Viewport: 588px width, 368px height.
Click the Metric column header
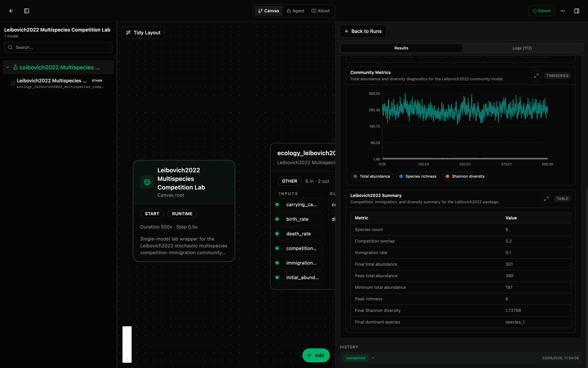(361, 218)
